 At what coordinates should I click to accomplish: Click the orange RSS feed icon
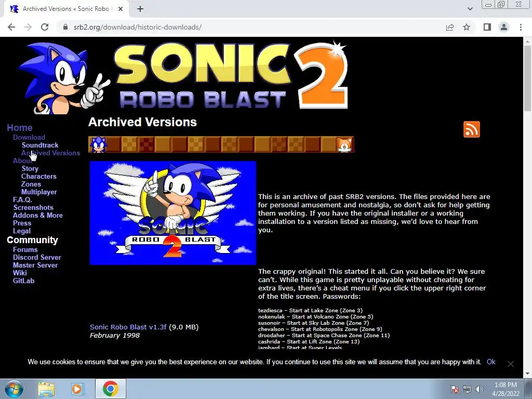(x=472, y=129)
